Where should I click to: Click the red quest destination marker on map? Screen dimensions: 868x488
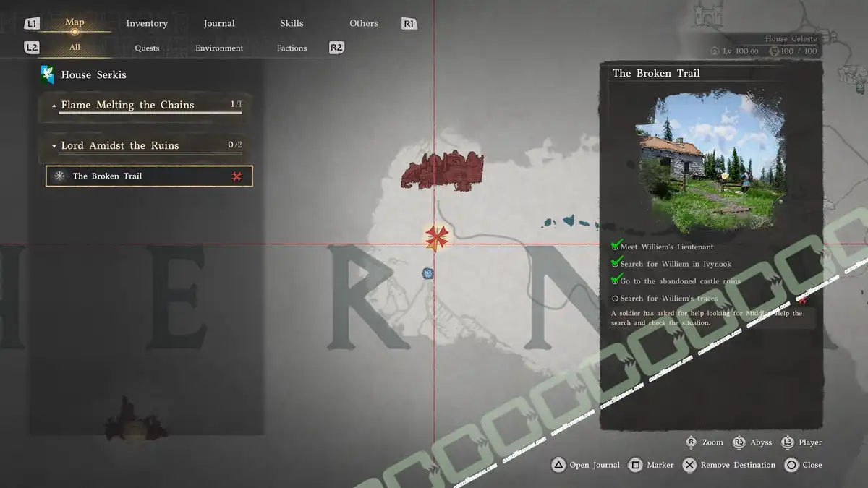436,236
